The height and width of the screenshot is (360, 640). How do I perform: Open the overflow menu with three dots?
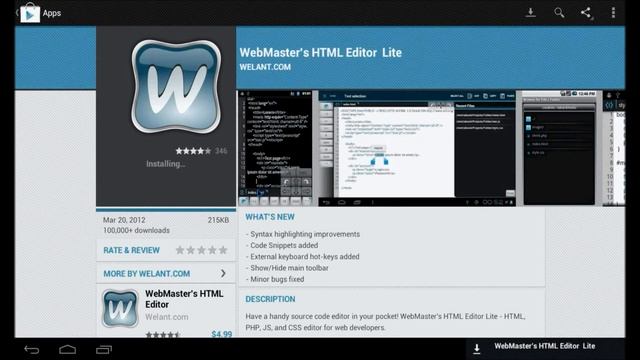tap(613, 13)
